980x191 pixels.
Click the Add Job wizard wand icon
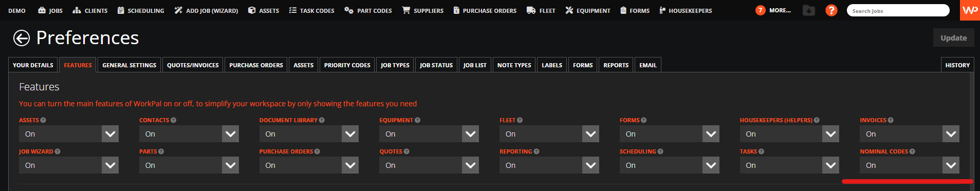coord(178,10)
